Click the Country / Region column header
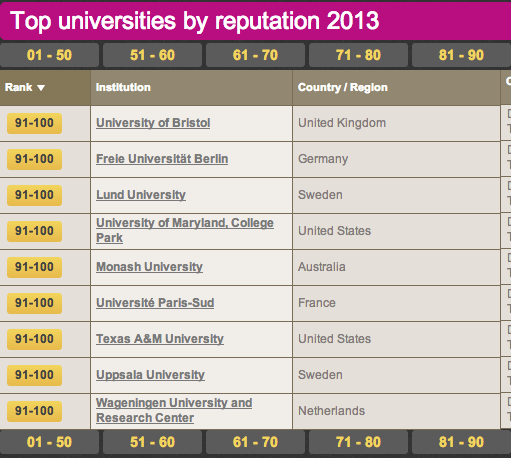 tap(396, 88)
